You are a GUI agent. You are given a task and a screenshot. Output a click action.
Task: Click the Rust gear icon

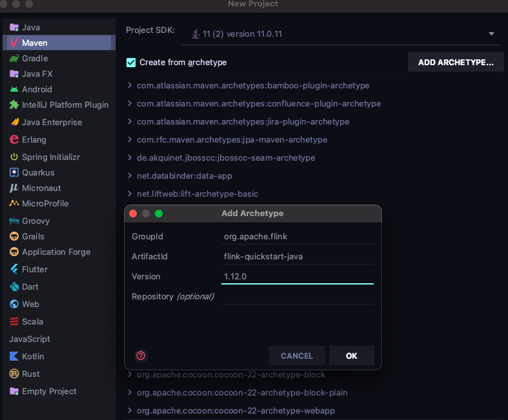point(14,374)
